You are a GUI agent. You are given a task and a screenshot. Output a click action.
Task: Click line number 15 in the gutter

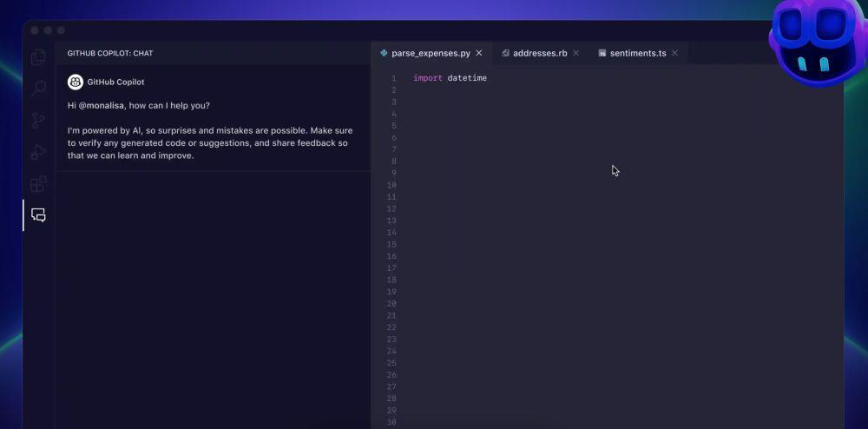391,244
